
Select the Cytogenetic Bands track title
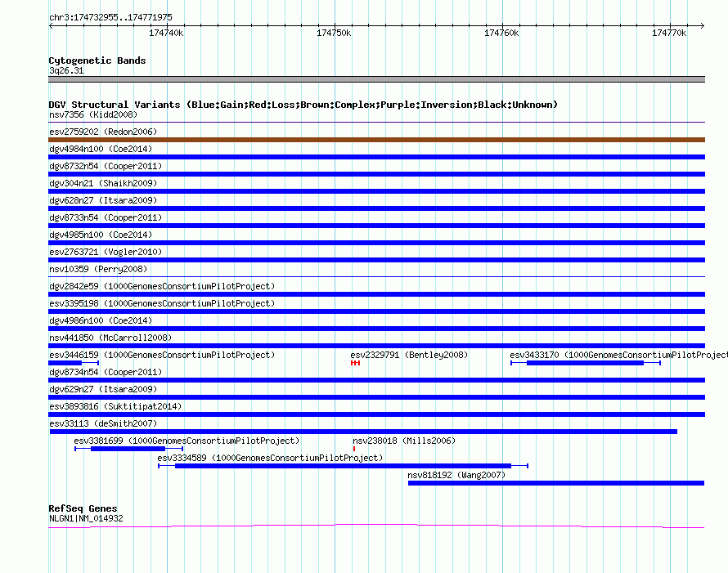click(x=97, y=60)
